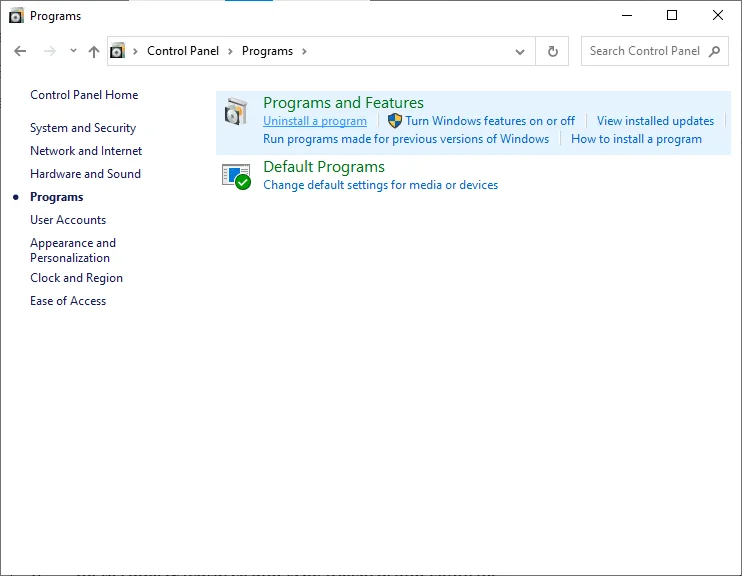742x576 pixels.
Task: Go to System and Security
Action: click(83, 128)
